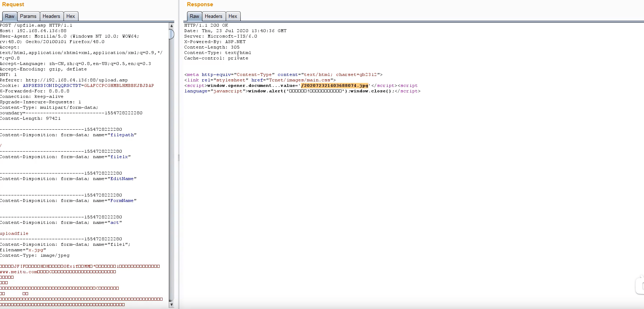644x309 pixels.
Task: Click the Connection: keep-alive header
Action: coord(32,96)
